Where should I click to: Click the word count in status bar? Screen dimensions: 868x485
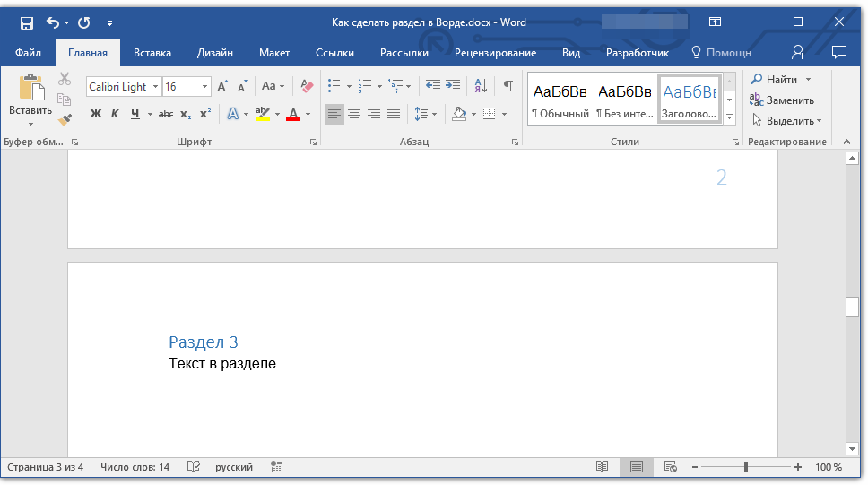[x=135, y=467]
